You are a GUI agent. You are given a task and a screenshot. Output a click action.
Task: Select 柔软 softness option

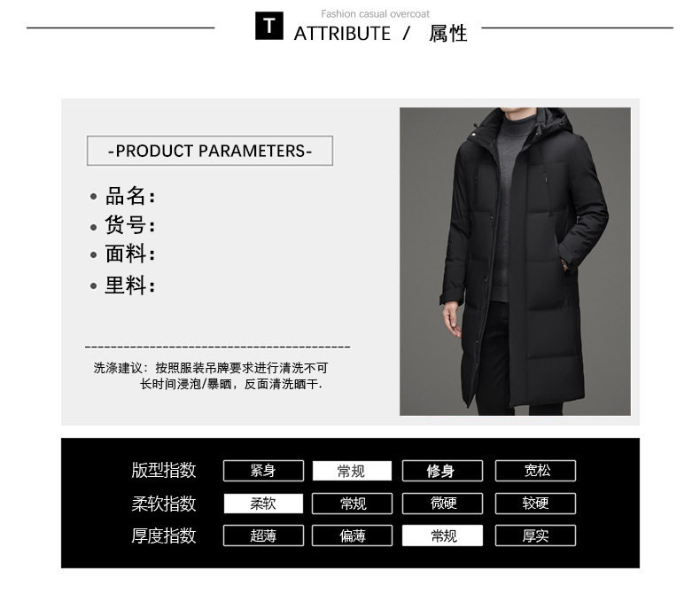(x=263, y=504)
